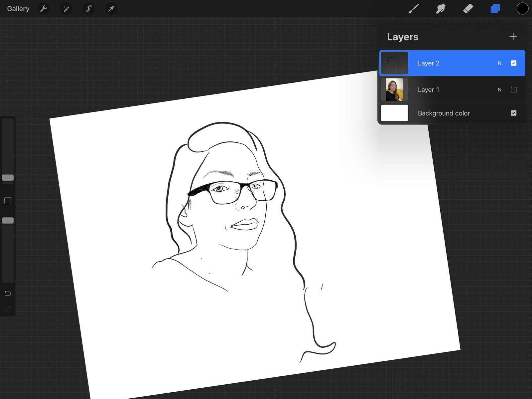
Task: Show Layer 1 using its checkbox
Action: pos(513,90)
